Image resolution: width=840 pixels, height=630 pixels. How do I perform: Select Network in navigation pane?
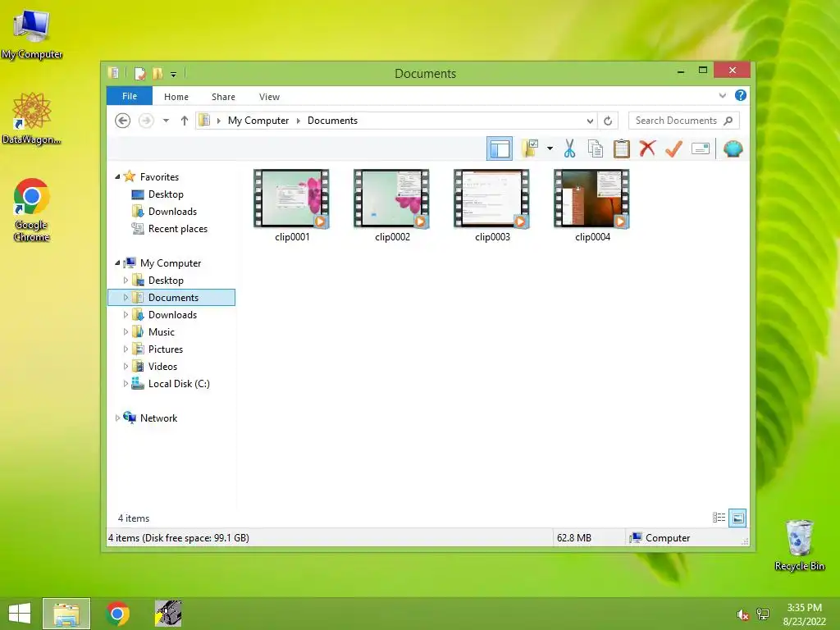[x=158, y=418]
